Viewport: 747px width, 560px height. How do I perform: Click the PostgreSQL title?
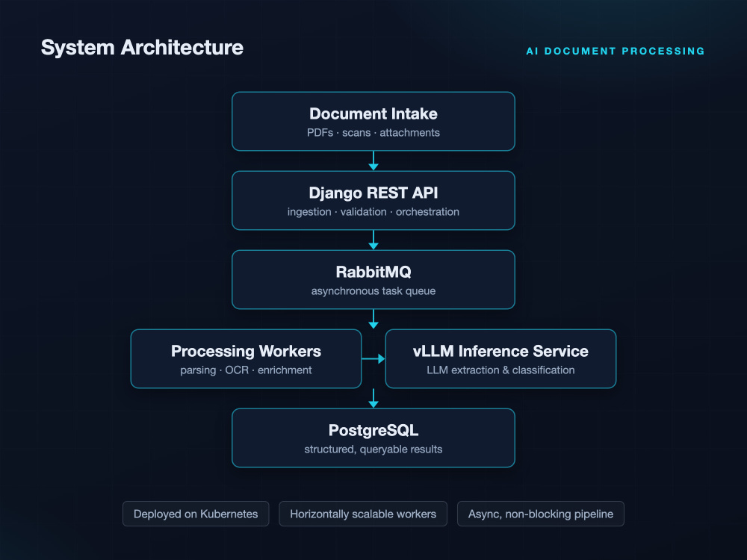(373, 431)
